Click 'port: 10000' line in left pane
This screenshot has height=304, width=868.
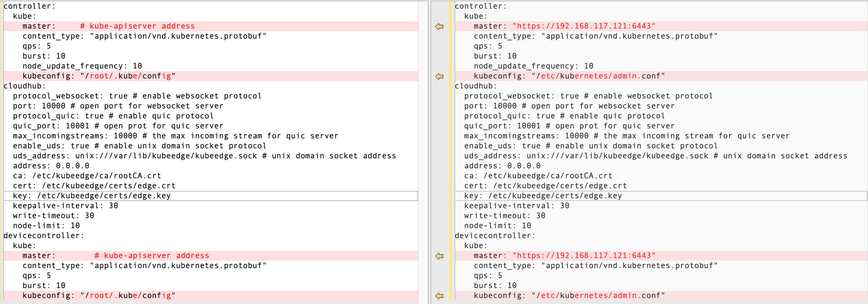click(118, 106)
